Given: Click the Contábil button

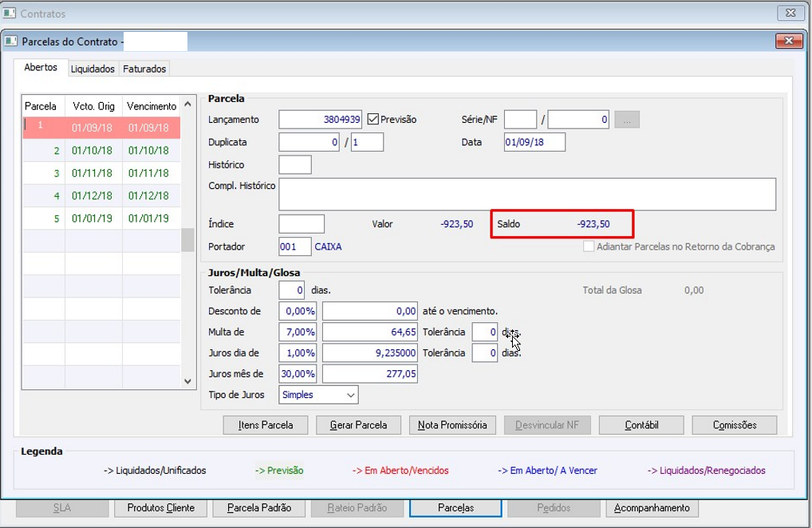Looking at the screenshot, I should [x=641, y=425].
